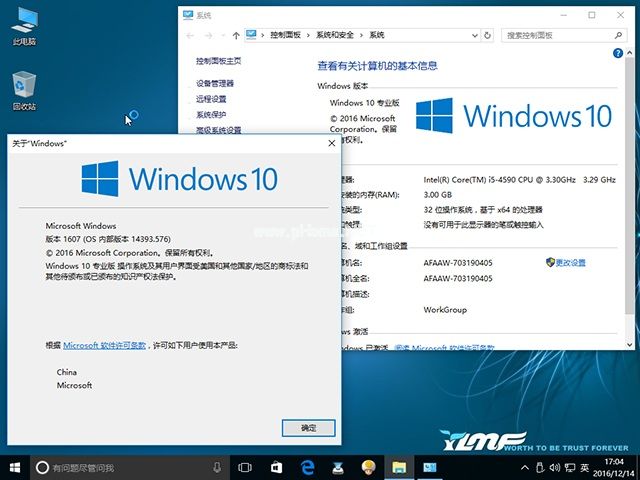Click the search magnifier in 搜索控制面板 box
The image size is (640, 480).
click(618, 36)
